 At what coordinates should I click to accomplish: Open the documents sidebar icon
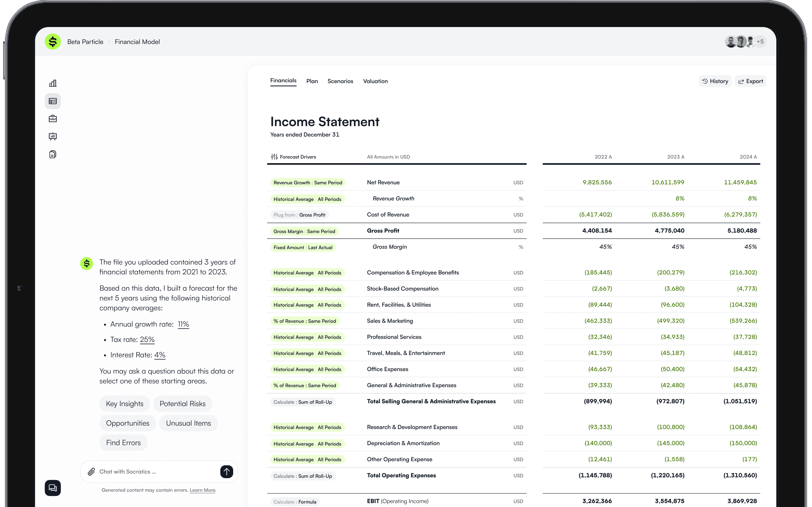53,154
